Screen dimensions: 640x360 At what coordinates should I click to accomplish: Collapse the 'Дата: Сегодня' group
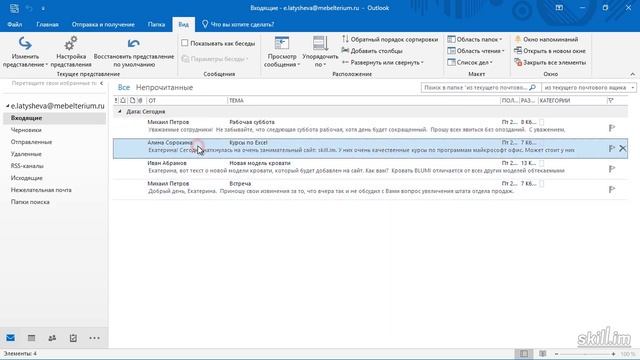[x=120, y=111]
